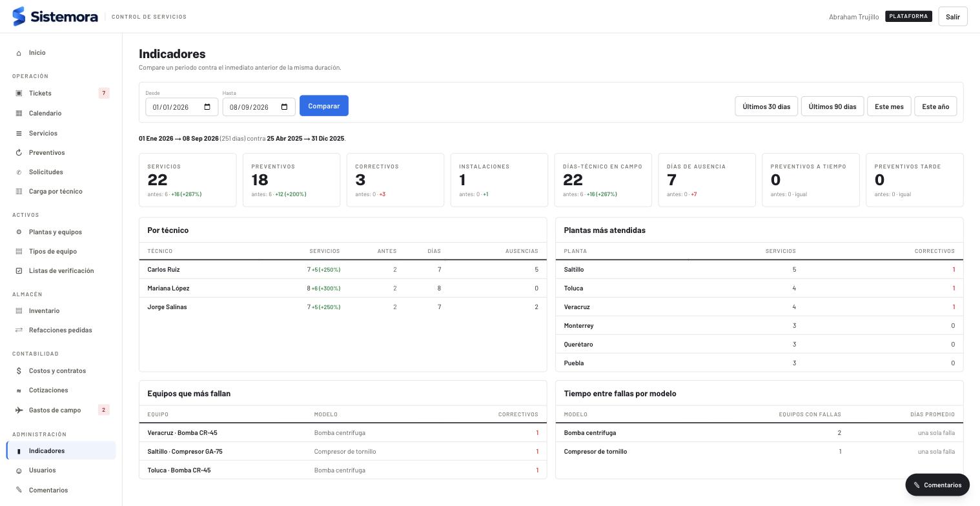
Task: Click the Usuarios person icon
Action: 19,471
